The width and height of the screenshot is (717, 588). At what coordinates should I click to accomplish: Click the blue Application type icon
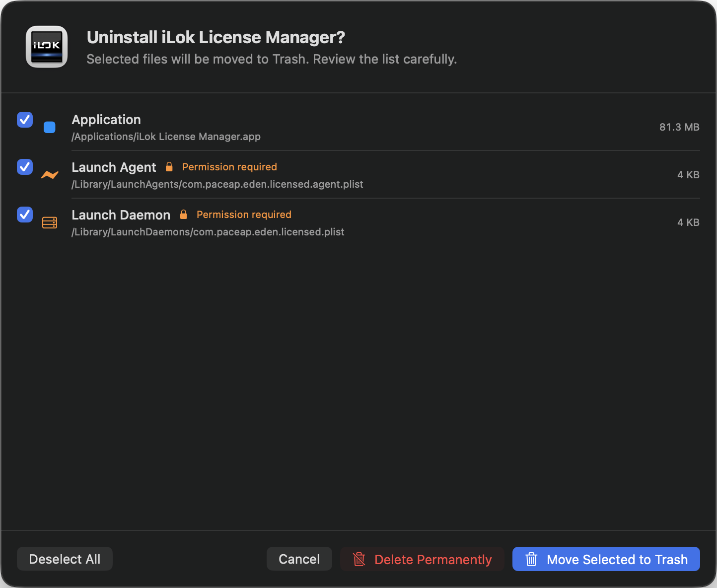click(50, 128)
